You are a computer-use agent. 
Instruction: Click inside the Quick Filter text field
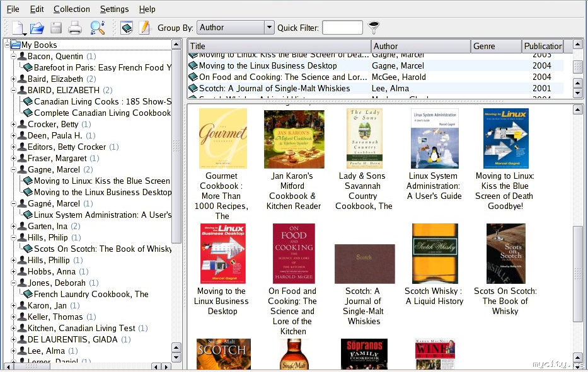342,28
